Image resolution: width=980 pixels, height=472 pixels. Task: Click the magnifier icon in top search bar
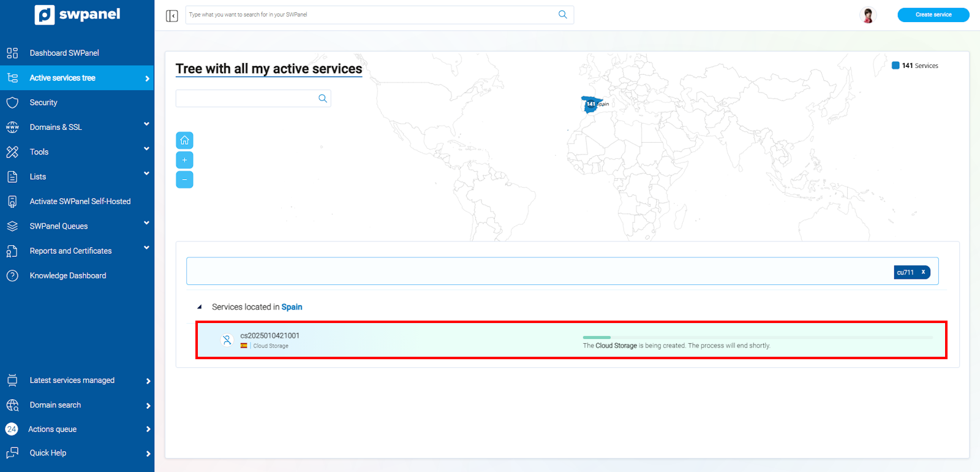pos(562,15)
